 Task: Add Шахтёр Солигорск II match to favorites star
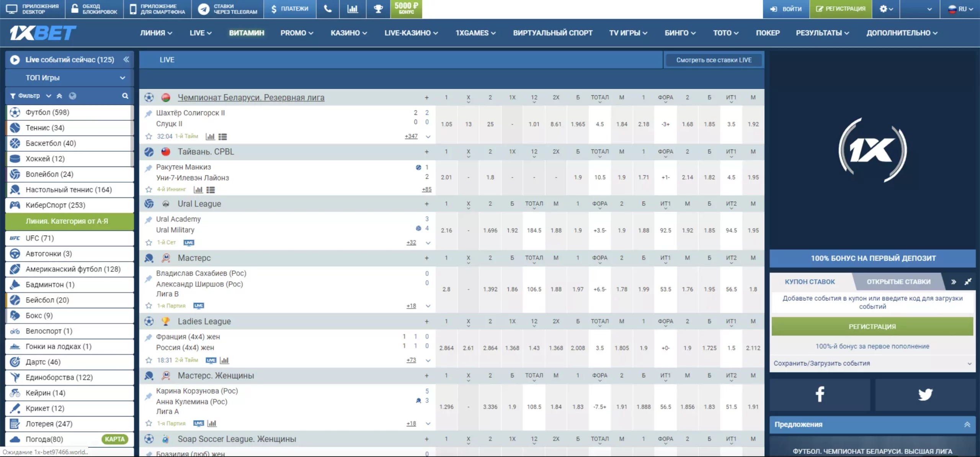click(149, 136)
